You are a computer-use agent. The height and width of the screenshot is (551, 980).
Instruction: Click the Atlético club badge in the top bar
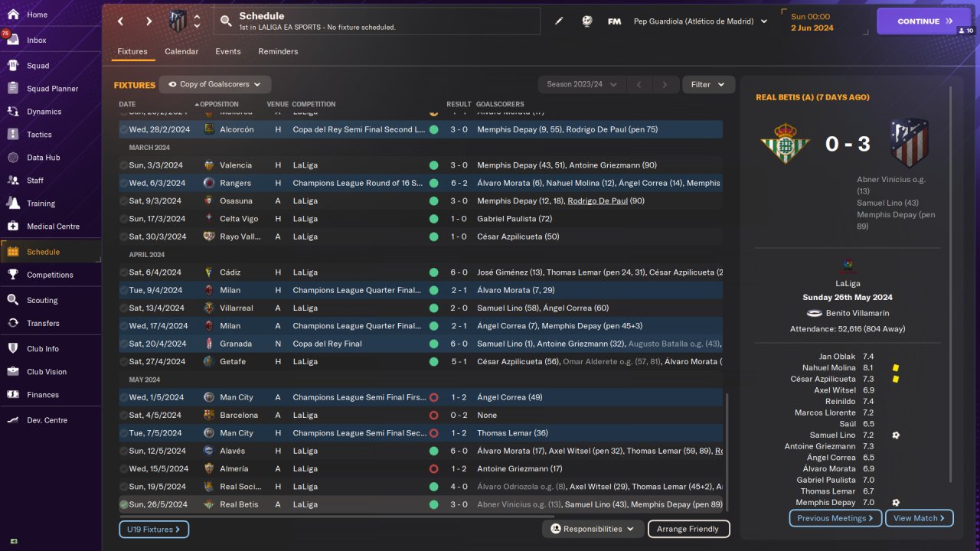[x=178, y=21]
